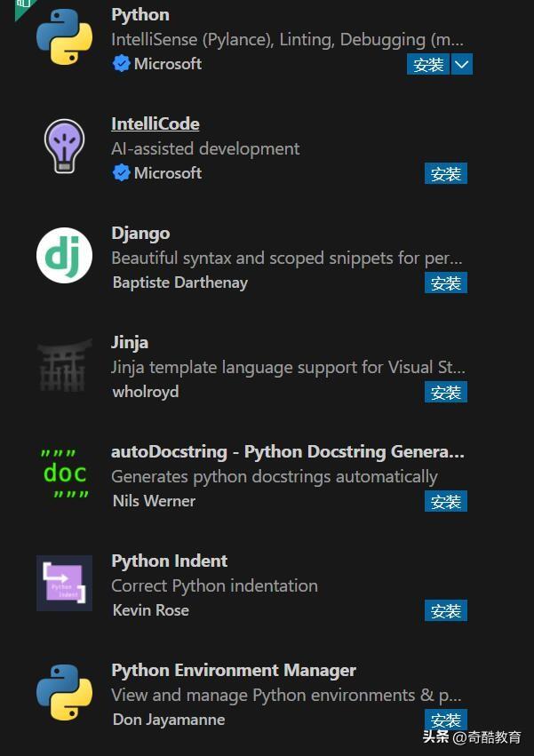Install the Python extension
The height and width of the screenshot is (756, 534).
(x=428, y=64)
